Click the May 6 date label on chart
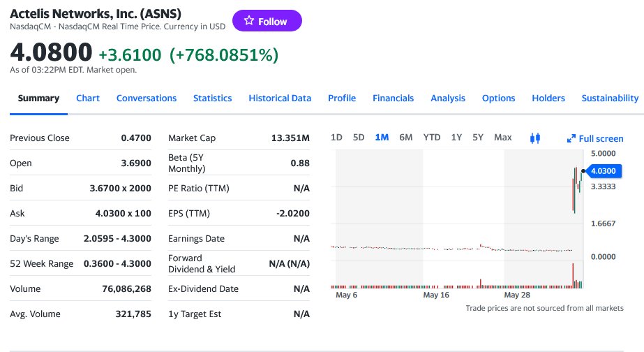This screenshot has width=644, height=352. (x=346, y=295)
